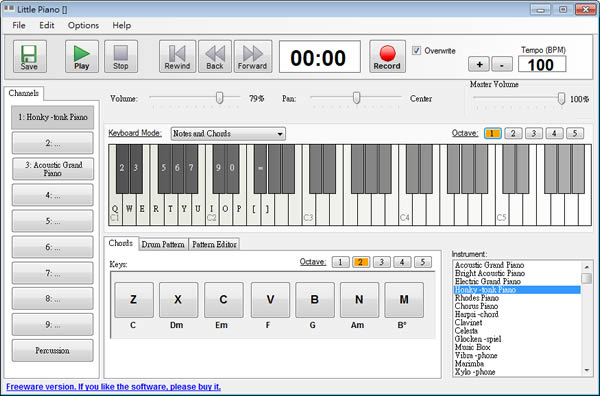Click the 00:00 time display
The image size is (600, 396).
click(x=320, y=57)
